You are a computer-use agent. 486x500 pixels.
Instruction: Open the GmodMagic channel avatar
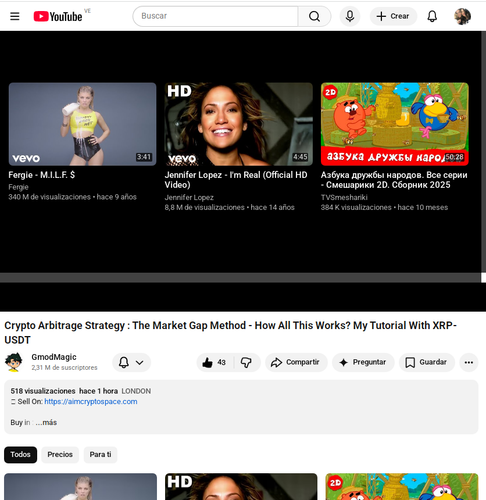pos(13,362)
